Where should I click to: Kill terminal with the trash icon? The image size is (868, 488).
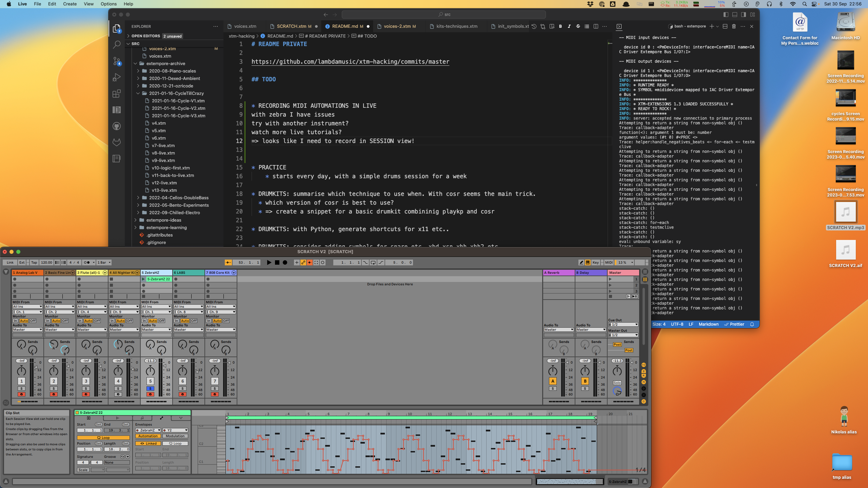point(734,26)
